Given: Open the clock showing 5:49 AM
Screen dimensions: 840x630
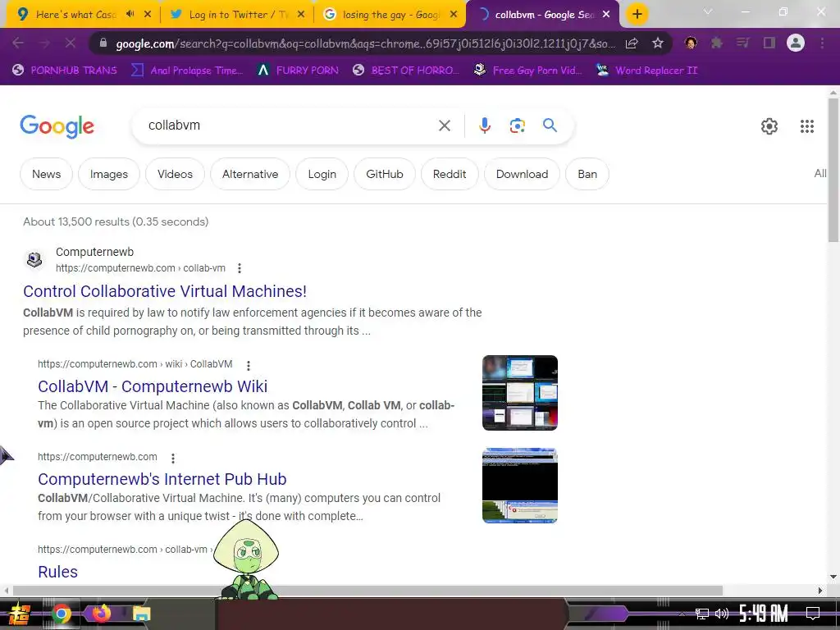Looking at the screenshot, I should (763, 614).
